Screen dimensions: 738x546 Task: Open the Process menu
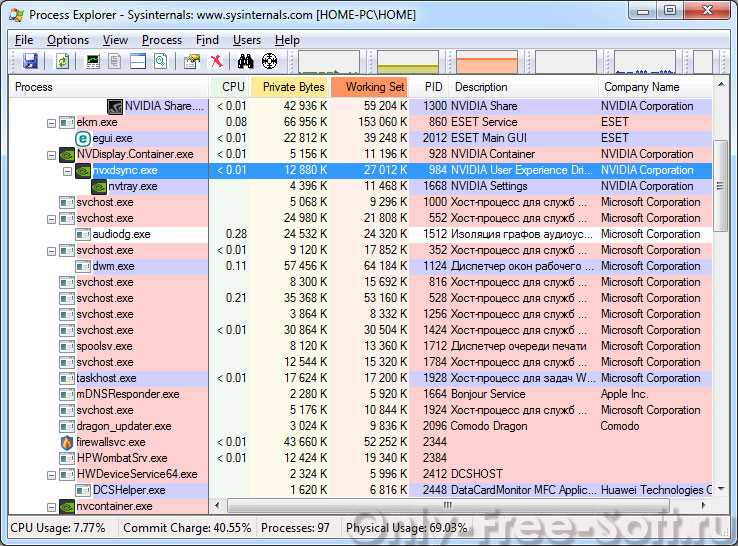161,40
